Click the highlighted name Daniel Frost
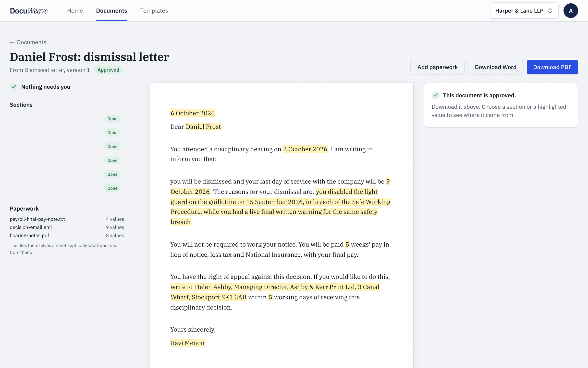Viewport: 588px width, 368px height. [x=203, y=127]
